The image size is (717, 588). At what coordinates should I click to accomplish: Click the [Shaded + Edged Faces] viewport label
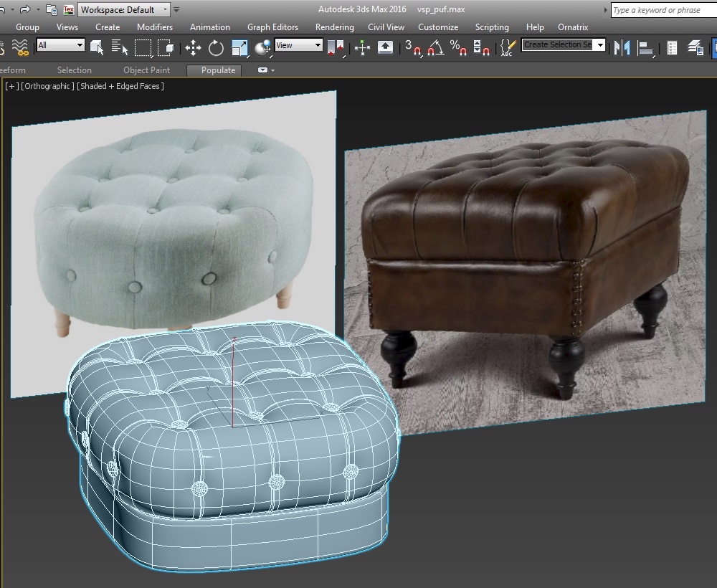pos(120,86)
